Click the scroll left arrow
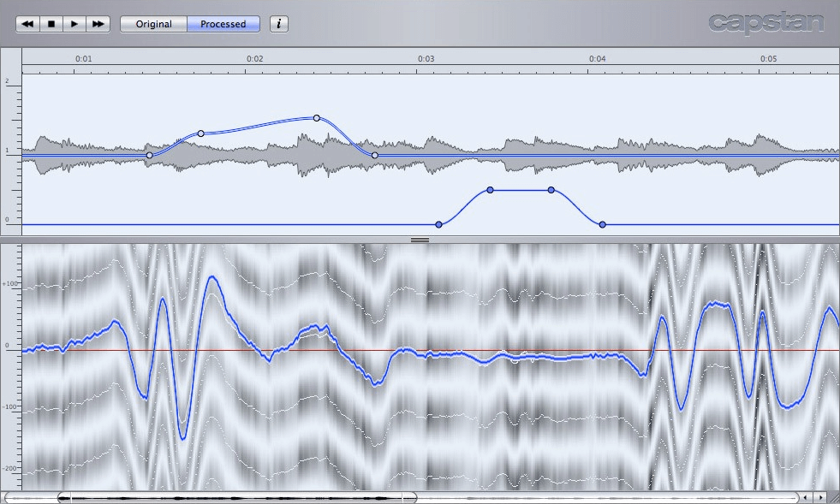 click(x=806, y=497)
